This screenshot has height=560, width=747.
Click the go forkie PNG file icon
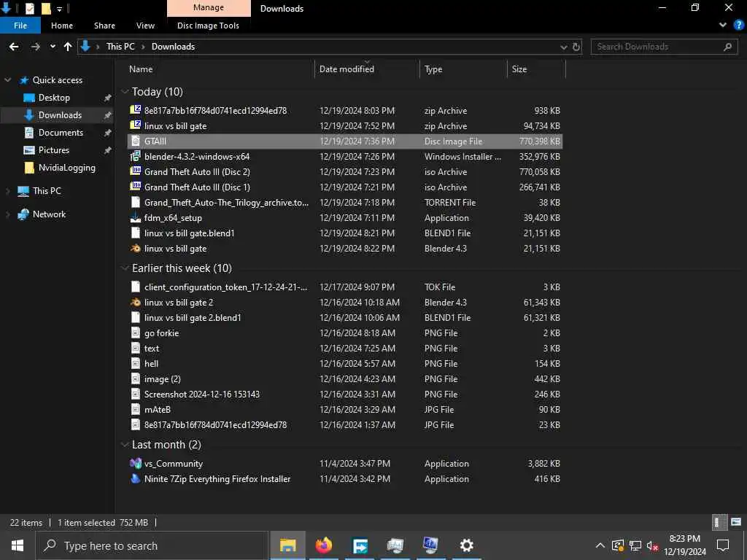pyautogui.click(x=135, y=332)
